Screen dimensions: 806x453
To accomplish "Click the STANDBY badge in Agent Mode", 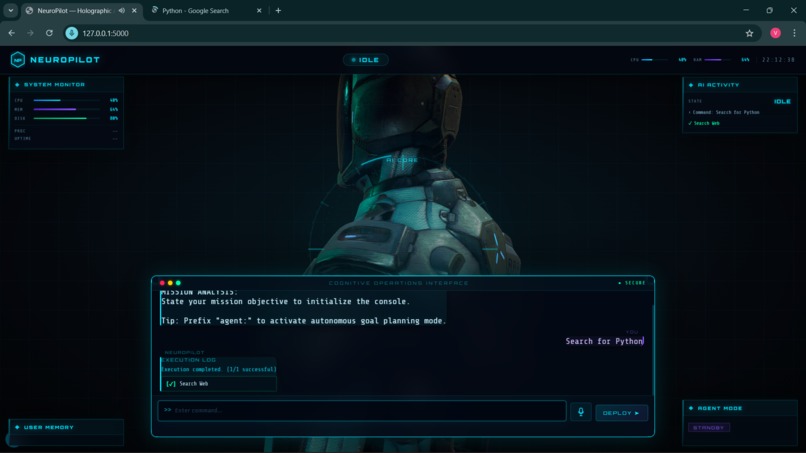I will pyautogui.click(x=709, y=427).
